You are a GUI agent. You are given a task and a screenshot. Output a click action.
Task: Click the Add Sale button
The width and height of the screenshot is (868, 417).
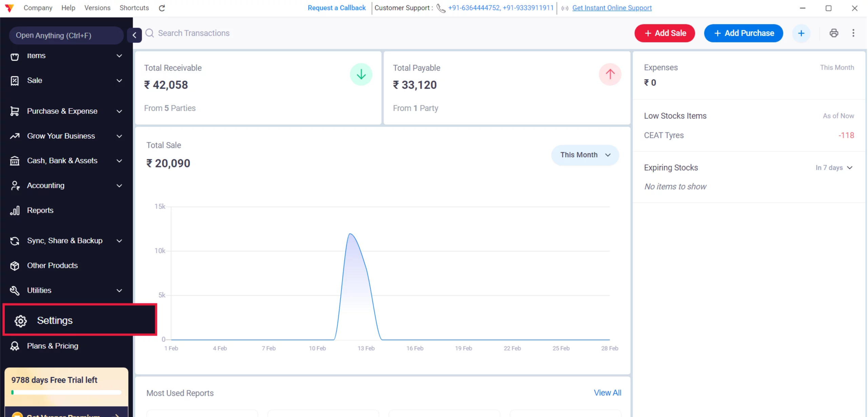(x=665, y=33)
